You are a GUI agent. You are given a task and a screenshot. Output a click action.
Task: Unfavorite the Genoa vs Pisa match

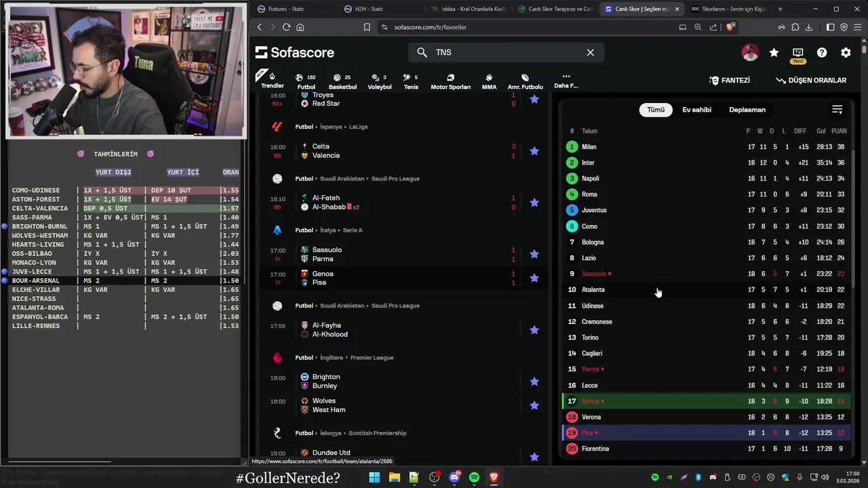534,278
